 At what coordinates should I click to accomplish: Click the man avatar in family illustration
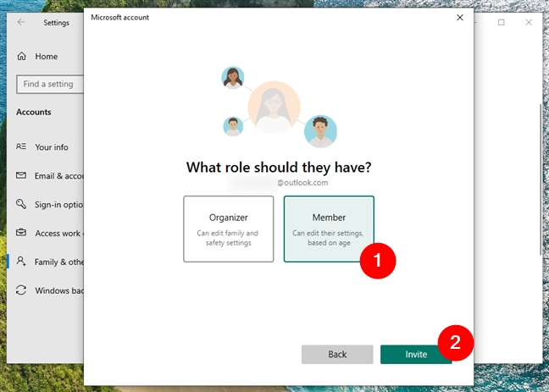[x=320, y=131]
